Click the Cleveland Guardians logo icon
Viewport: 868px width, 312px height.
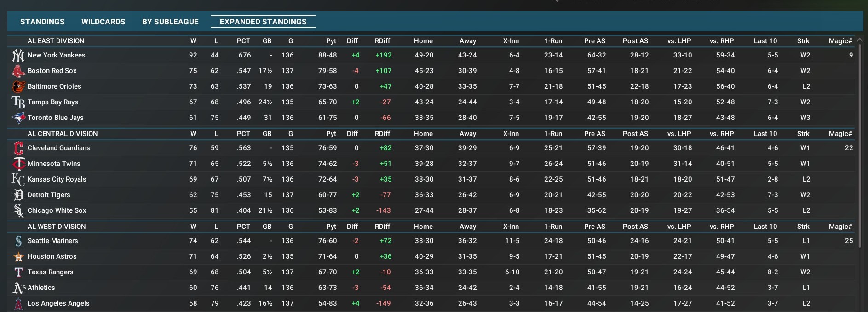click(x=18, y=148)
